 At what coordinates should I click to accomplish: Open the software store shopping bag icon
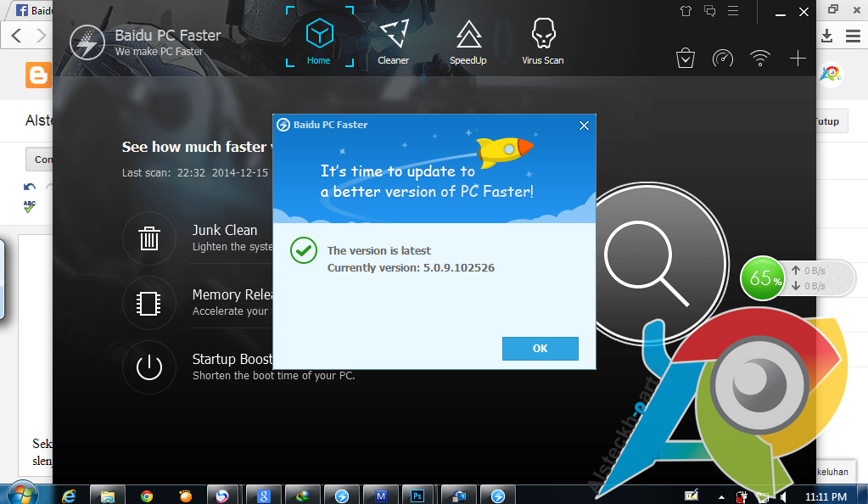tap(686, 59)
